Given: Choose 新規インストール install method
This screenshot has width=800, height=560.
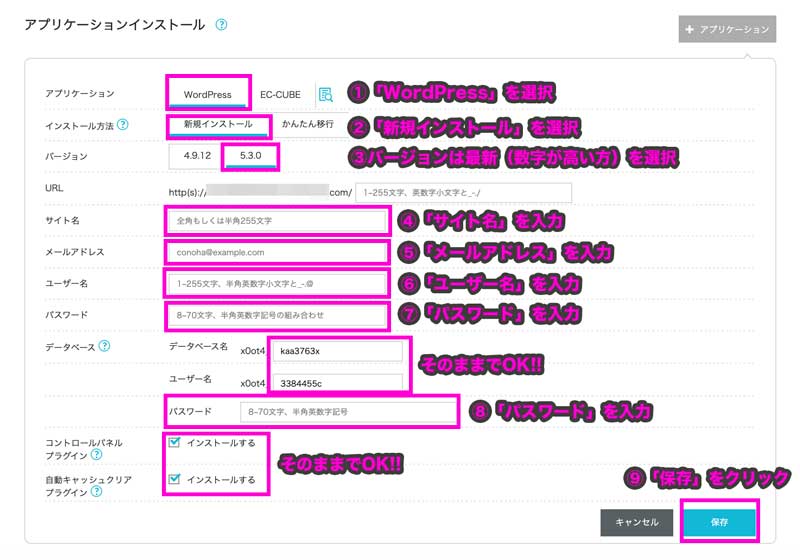Looking at the screenshot, I should pyautogui.click(x=218, y=124).
